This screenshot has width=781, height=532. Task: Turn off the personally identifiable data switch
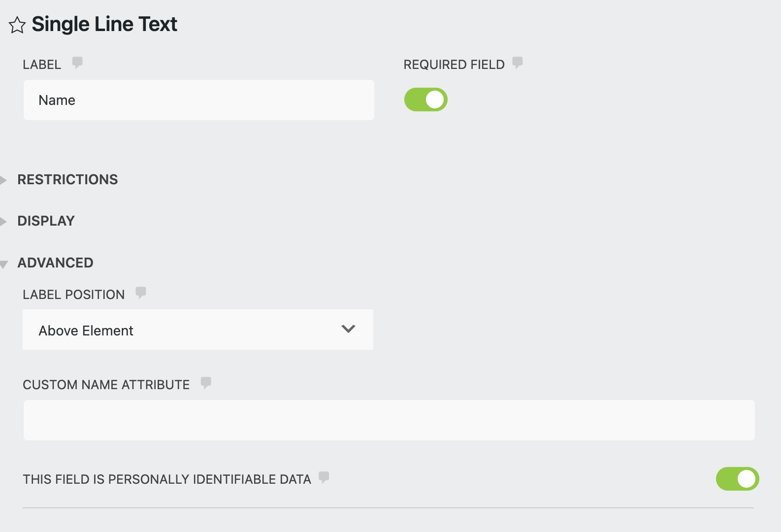(737, 479)
